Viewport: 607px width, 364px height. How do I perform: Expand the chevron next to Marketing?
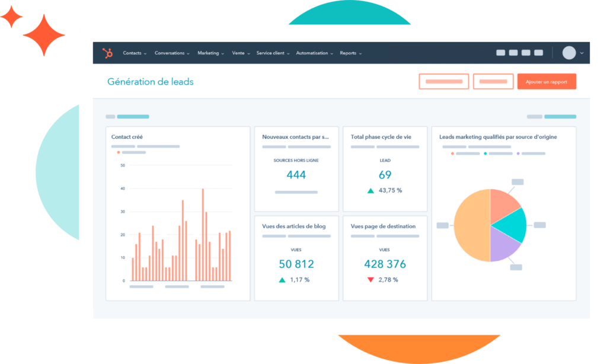[x=223, y=54]
